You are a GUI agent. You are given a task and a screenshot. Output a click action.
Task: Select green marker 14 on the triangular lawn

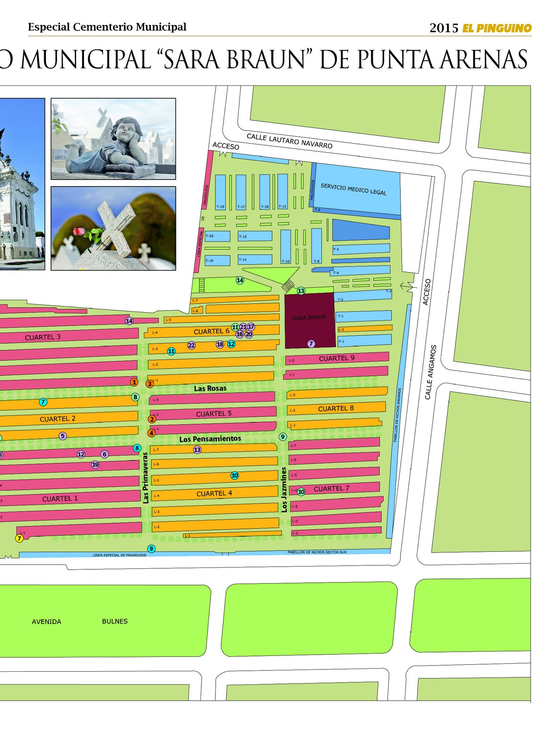coord(240,280)
